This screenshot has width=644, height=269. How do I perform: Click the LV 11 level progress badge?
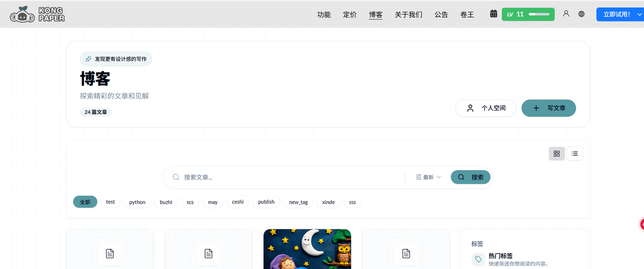click(528, 14)
